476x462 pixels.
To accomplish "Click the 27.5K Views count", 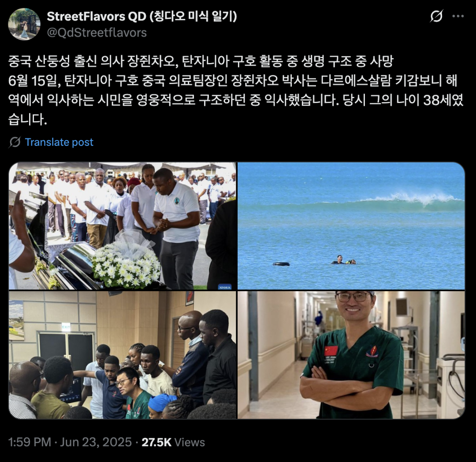I will pyautogui.click(x=173, y=442).
